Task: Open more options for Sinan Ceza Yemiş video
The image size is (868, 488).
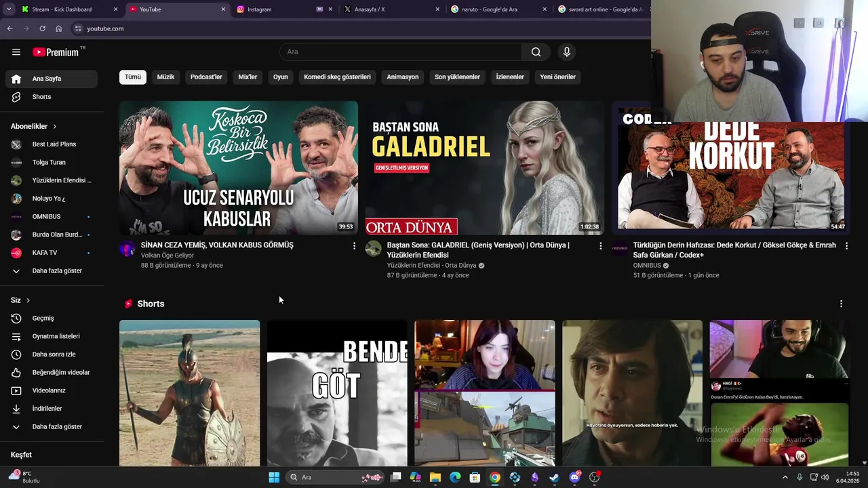Action: 354,246
